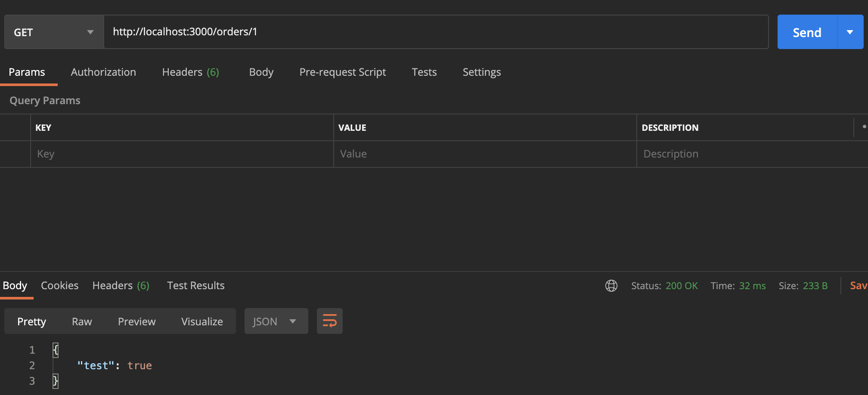The width and height of the screenshot is (868, 395).
Task: Click the KEY column header
Action: point(43,128)
